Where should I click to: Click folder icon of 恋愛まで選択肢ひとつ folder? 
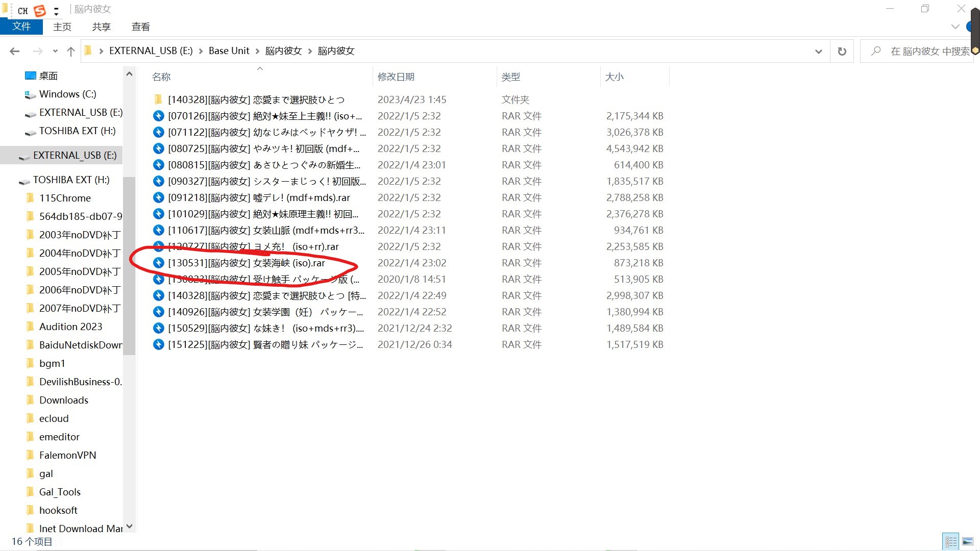point(158,99)
